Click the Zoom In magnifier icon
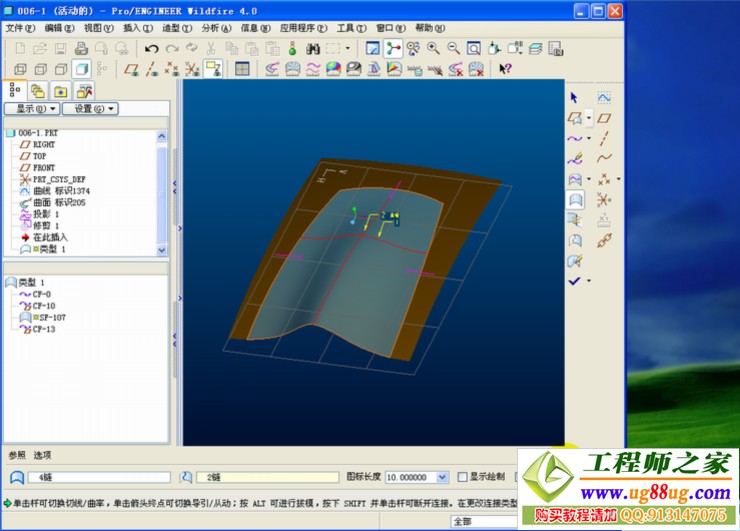 [433, 48]
